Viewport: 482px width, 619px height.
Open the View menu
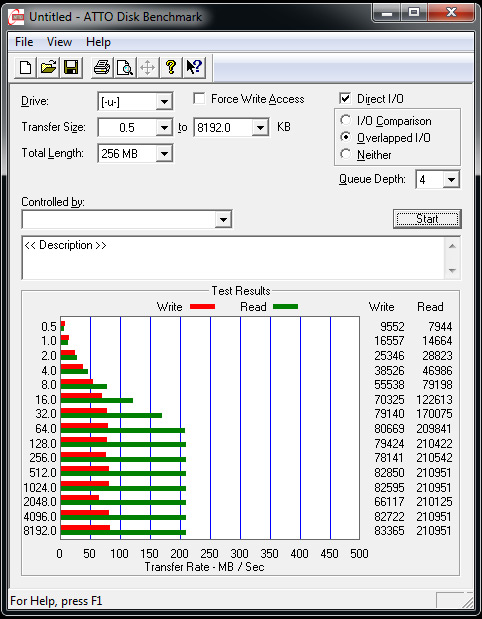(59, 42)
